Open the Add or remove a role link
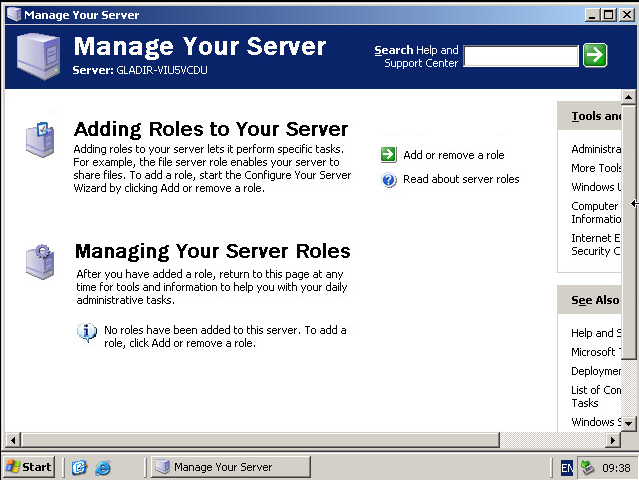Viewport: 639px width, 480px height. click(x=453, y=155)
